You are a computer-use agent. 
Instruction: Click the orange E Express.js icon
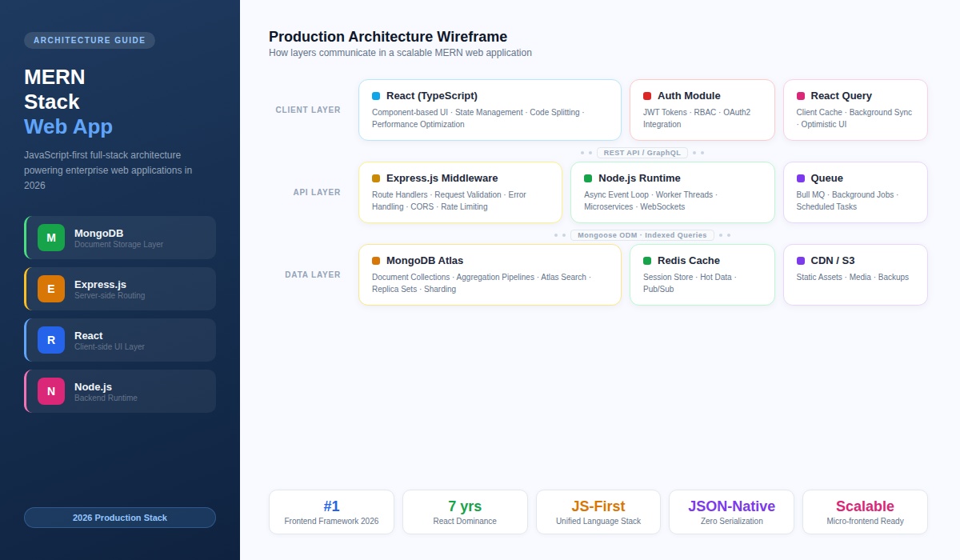51,289
